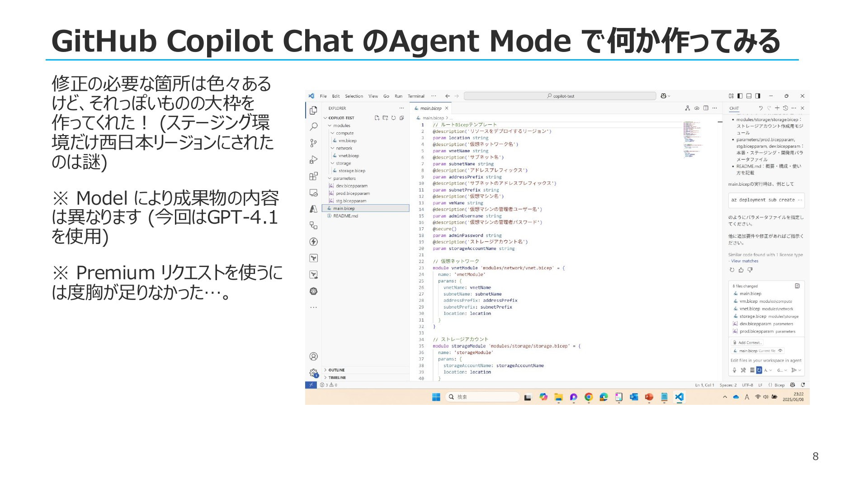868x488 pixels.
Task: Click Ln 1, Col 1 in status bar
Action: (x=704, y=385)
